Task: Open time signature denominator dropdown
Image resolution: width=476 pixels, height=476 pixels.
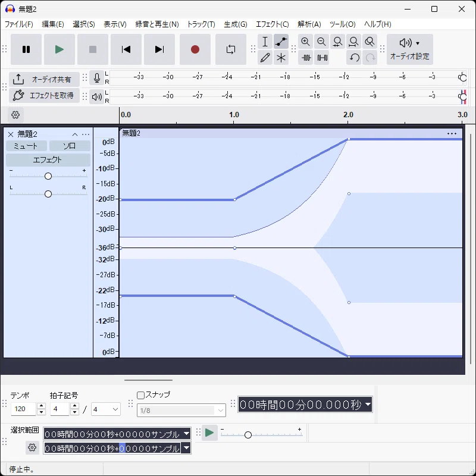Action: pos(106,409)
